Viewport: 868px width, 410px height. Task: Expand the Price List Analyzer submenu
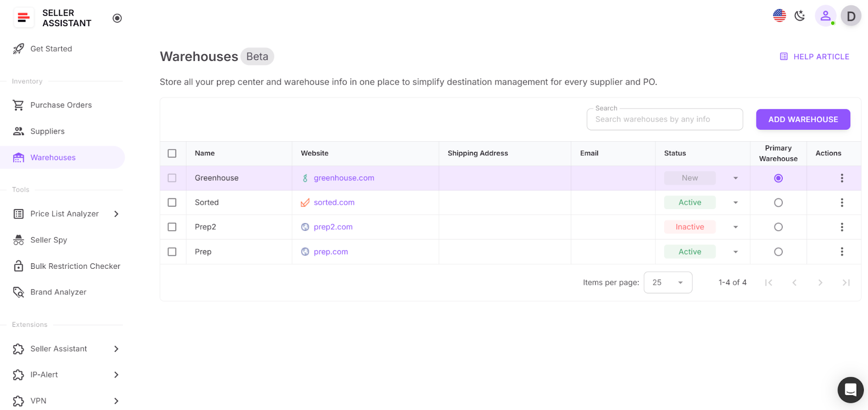pyautogui.click(x=116, y=214)
